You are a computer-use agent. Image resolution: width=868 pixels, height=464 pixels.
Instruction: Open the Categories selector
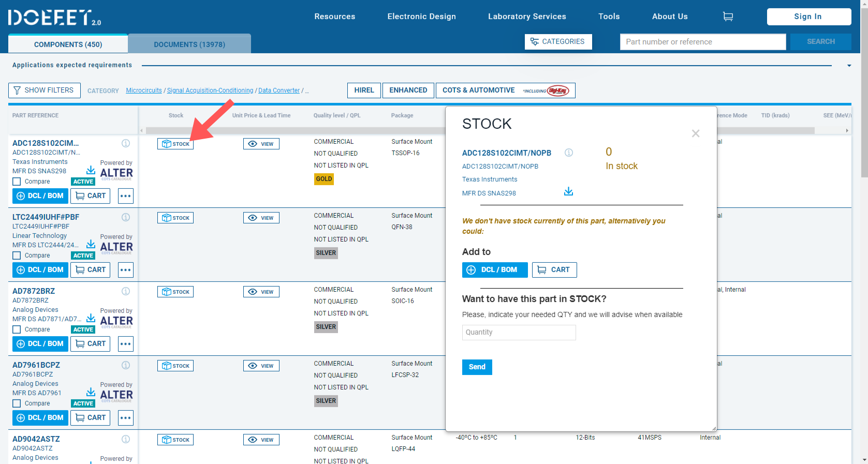(x=558, y=42)
